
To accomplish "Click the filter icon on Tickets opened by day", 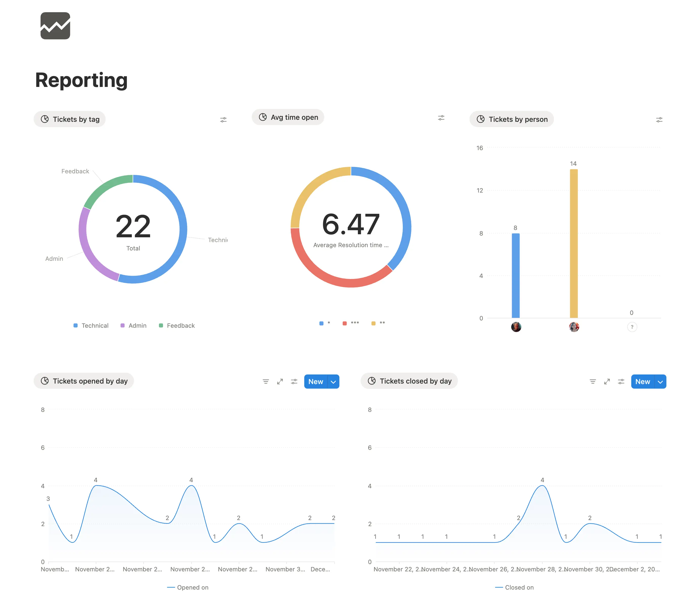I will tap(266, 381).
